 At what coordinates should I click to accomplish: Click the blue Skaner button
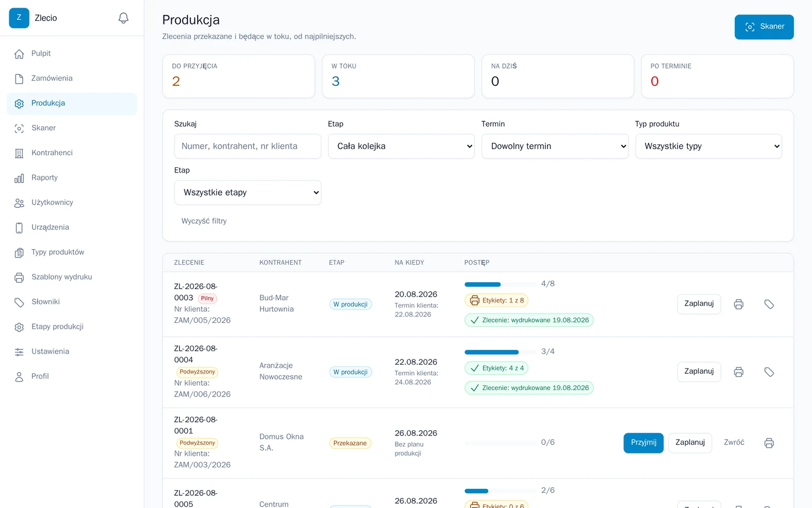click(x=764, y=27)
